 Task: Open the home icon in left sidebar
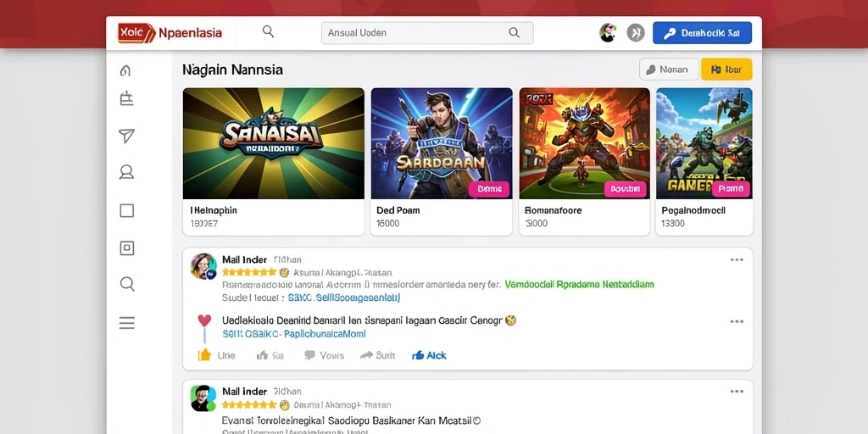[x=125, y=70]
